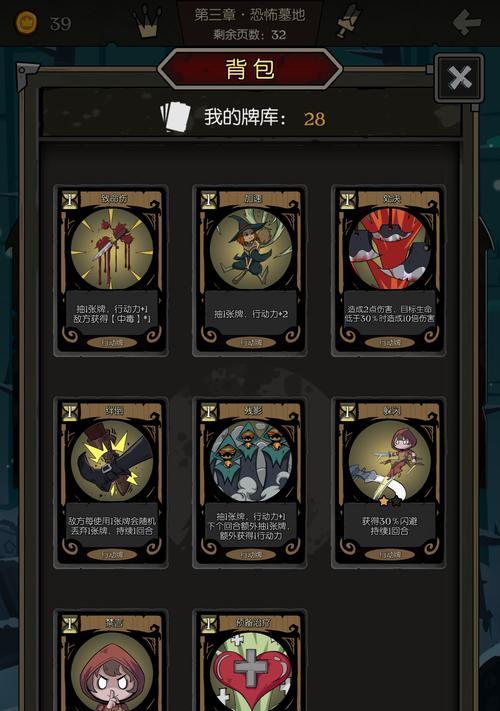The image size is (500, 711).
Task: Tap 行动牌 label on 加速 card
Action: [x=251, y=342]
